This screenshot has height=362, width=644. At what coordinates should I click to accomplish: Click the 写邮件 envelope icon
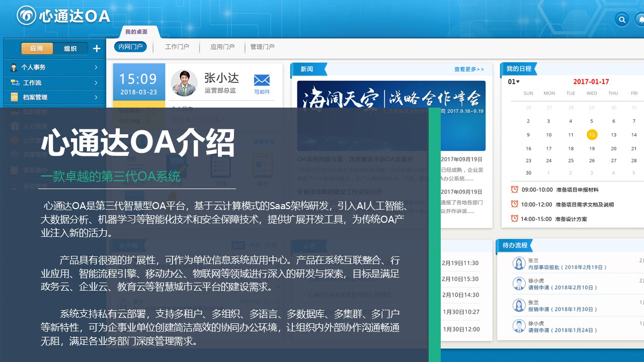(262, 80)
